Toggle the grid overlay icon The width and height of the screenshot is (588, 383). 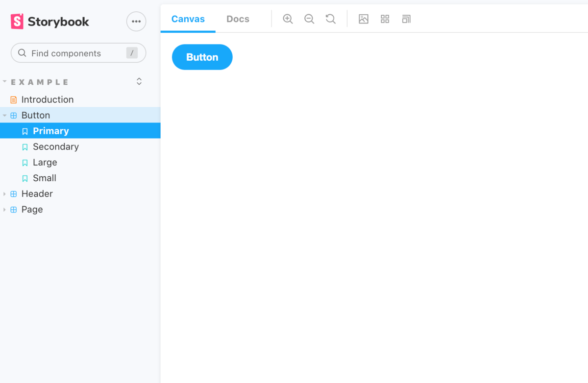385,19
